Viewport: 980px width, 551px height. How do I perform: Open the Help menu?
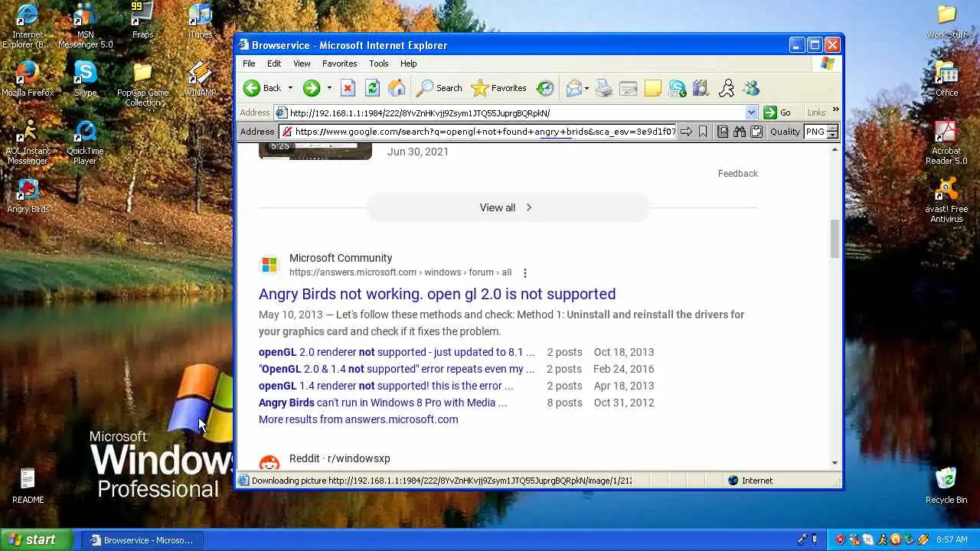[x=408, y=64]
